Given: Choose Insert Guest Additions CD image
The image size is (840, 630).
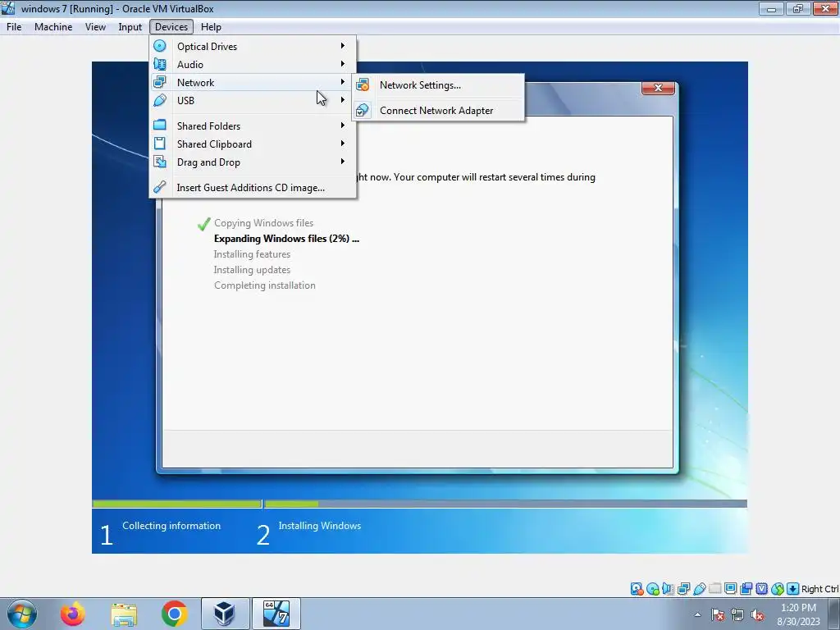Looking at the screenshot, I should point(253,188).
